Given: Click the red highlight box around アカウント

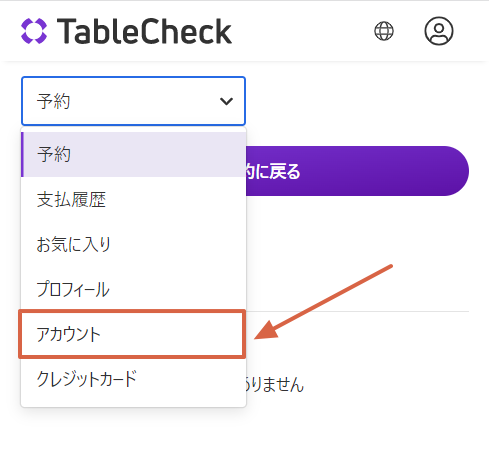Looking at the screenshot, I should [x=132, y=334].
